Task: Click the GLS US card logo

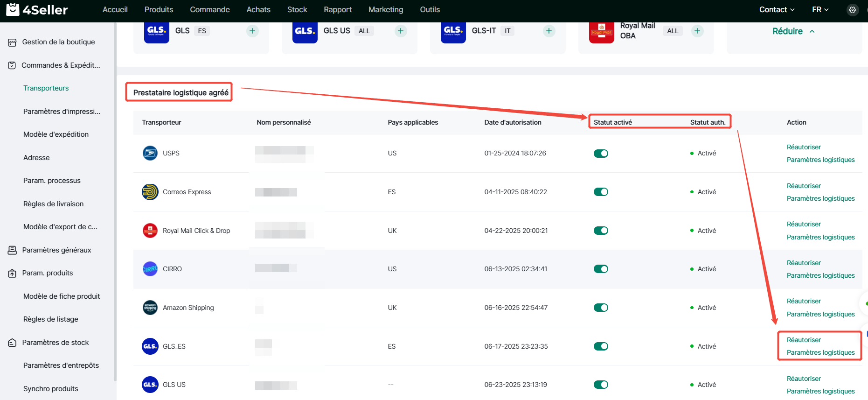Action: tap(305, 32)
